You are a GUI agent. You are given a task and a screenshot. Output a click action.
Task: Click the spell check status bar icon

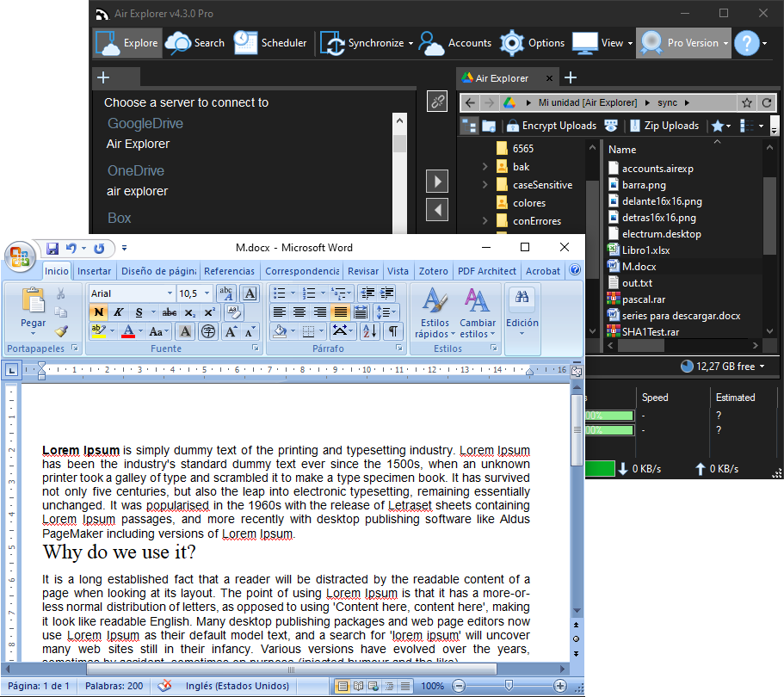[164, 686]
